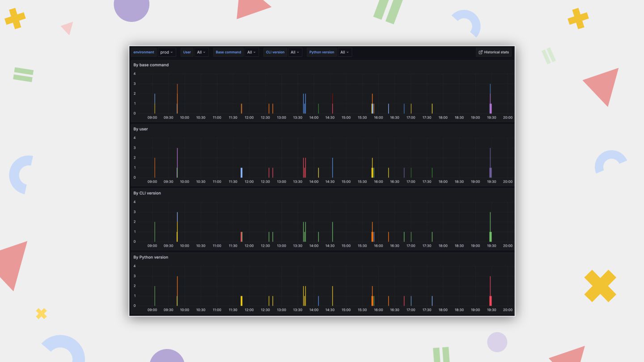The height and width of the screenshot is (362, 644).
Task: Select green 19:30 bar in By CLI version chart
Action: [491, 236]
